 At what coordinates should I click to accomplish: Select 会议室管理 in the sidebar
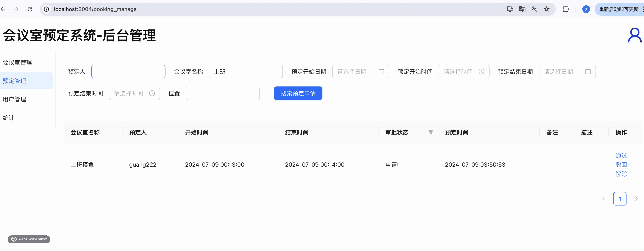[x=17, y=63]
